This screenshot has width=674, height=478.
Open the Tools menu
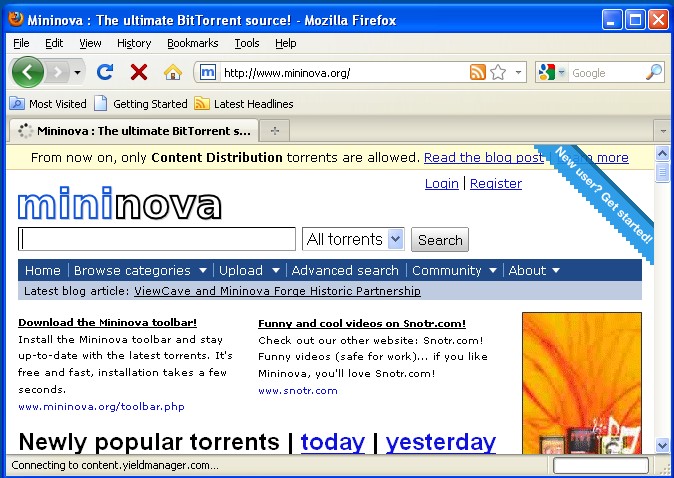pyautogui.click(x=247, y=43)
